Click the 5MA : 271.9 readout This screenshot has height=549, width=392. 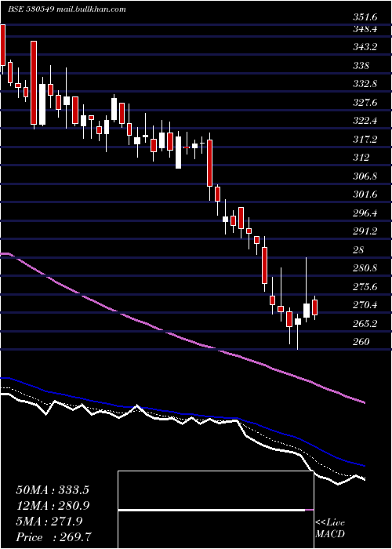pyautogui.click(x=49, y=522)
